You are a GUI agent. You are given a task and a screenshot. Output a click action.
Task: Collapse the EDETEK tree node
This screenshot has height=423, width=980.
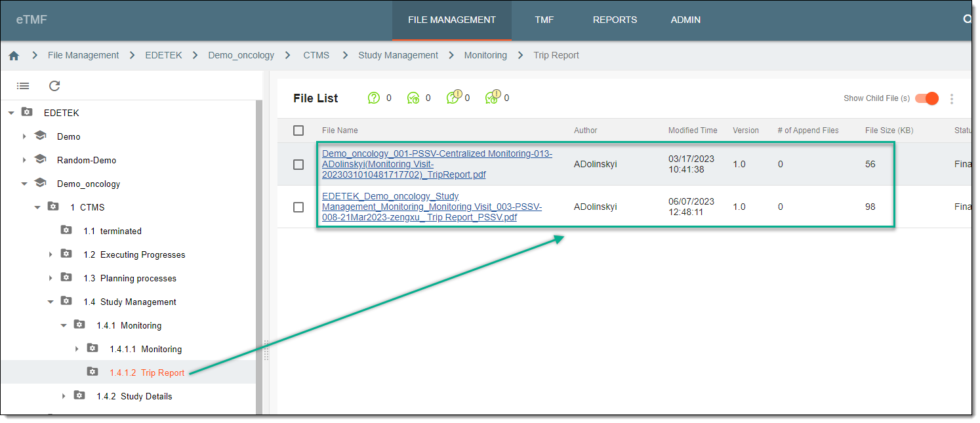pos(10,113)
